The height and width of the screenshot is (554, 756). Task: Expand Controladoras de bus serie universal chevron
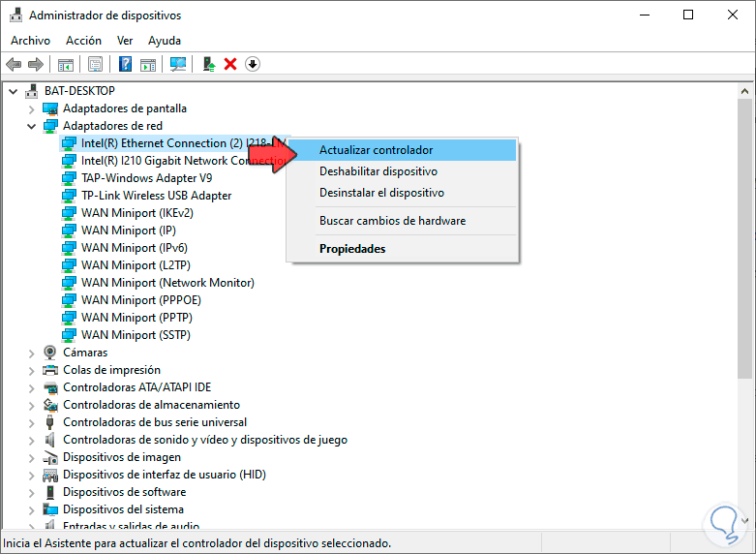pos(32,422)
